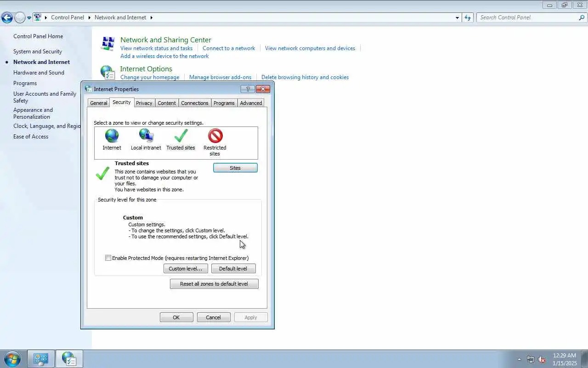The image size is (588, 368).
Task: Click the Custom level... button
Action: point(186,269)
